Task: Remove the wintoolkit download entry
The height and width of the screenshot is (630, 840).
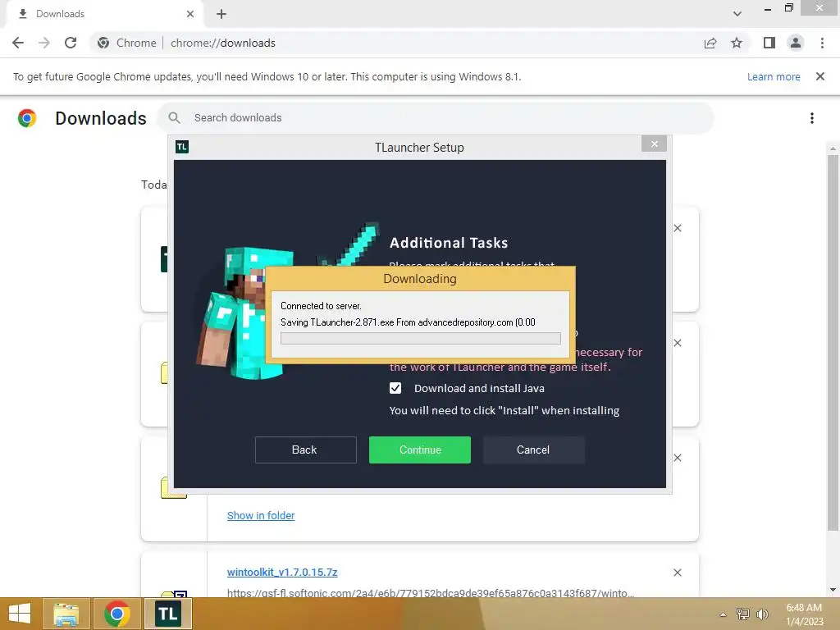Action: click(x=678, y=573)
